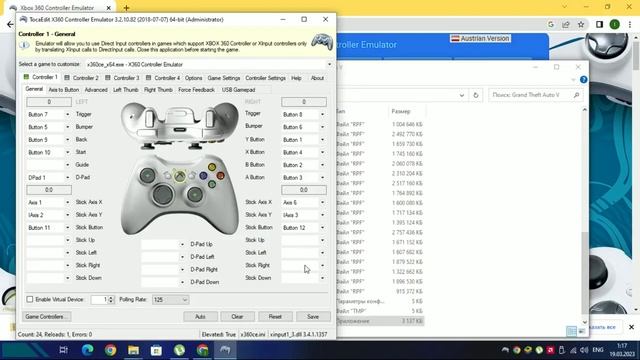This screenshot has height=360, width=640.
Task: Open Task View on the Windows taskbar
Action: coord(63,350)
